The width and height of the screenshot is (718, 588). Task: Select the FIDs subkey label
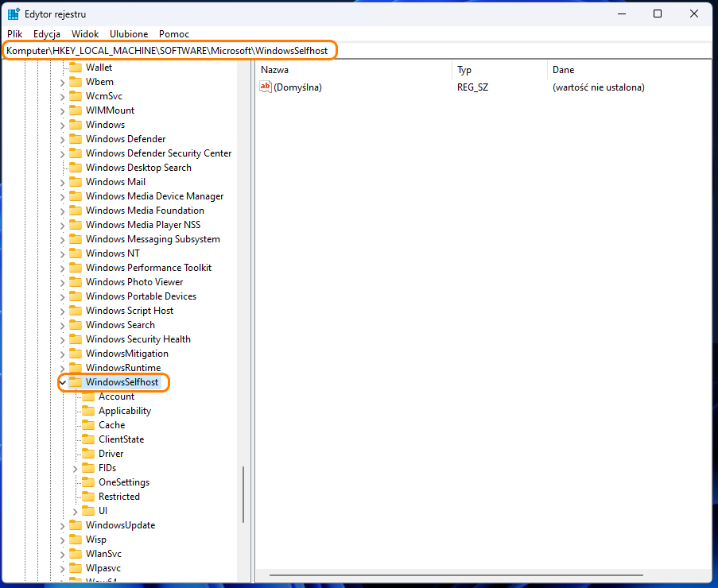(107, 468)
